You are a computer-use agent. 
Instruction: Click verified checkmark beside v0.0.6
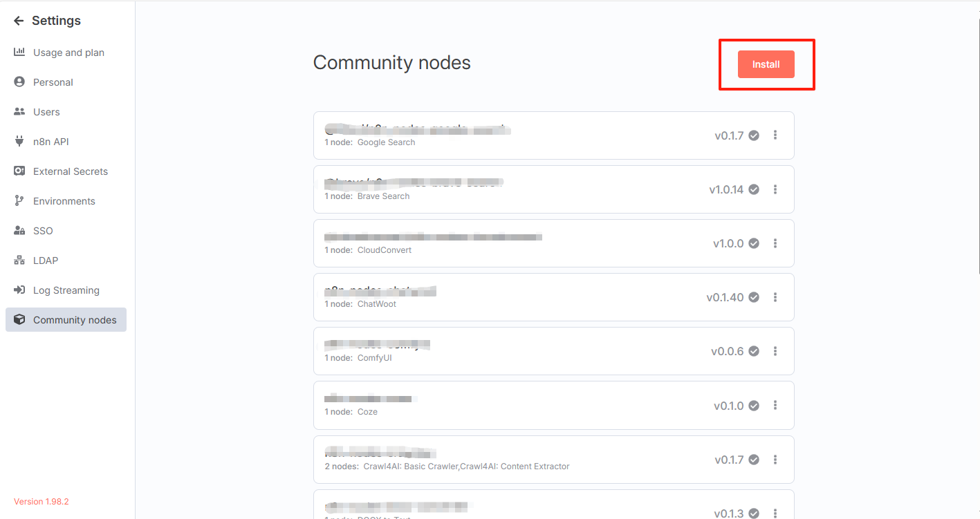[754, 351]
